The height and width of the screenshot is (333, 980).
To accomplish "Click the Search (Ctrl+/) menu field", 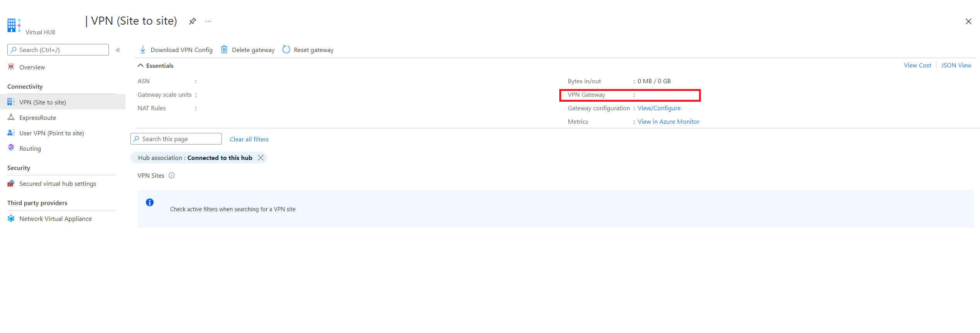I will coord(58,50).
